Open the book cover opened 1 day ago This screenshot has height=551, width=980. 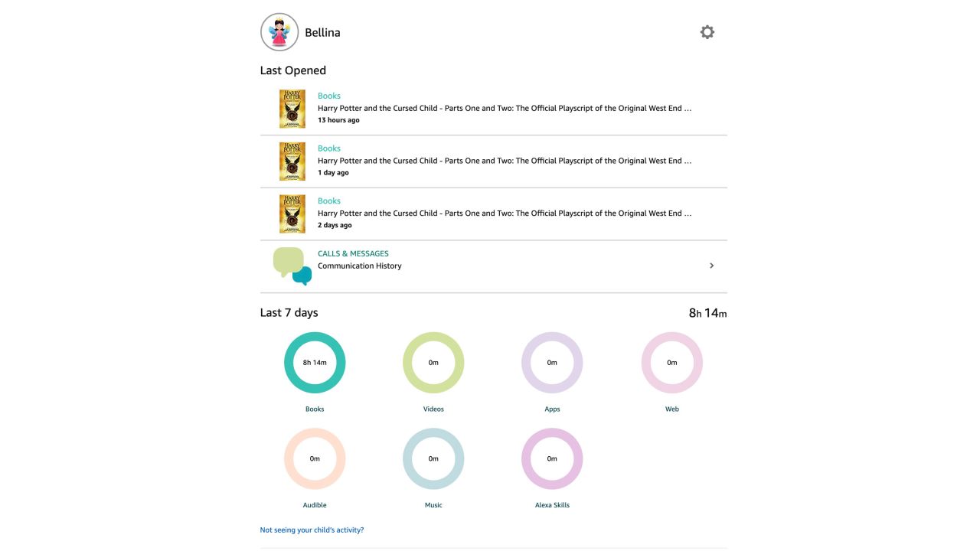(x=292, y=161)
